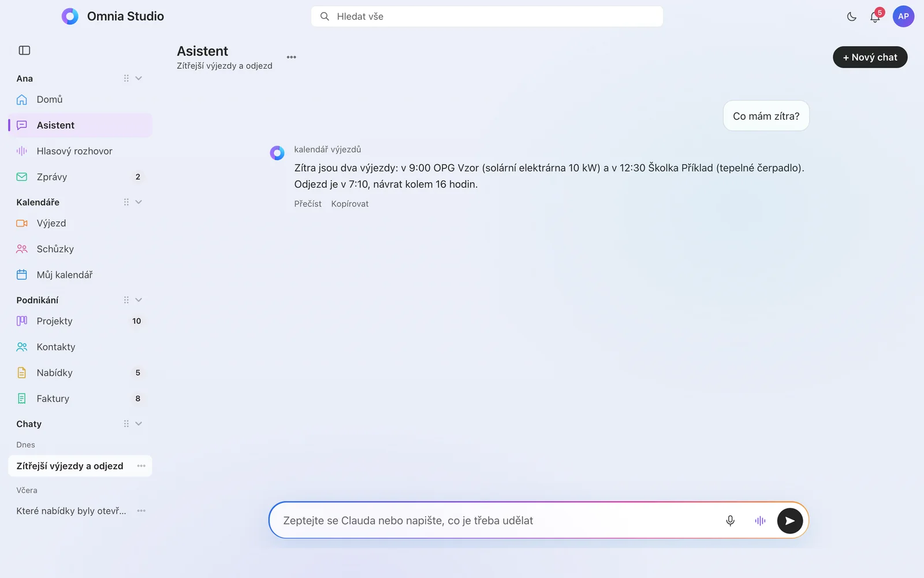
Task: Click Přečíst under the assistant reply
Action: [x=308, y=204]
